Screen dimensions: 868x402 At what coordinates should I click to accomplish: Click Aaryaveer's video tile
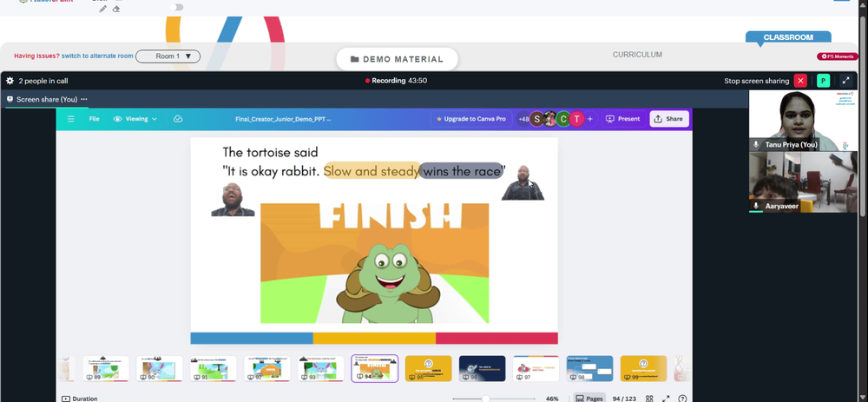[803, 182]
